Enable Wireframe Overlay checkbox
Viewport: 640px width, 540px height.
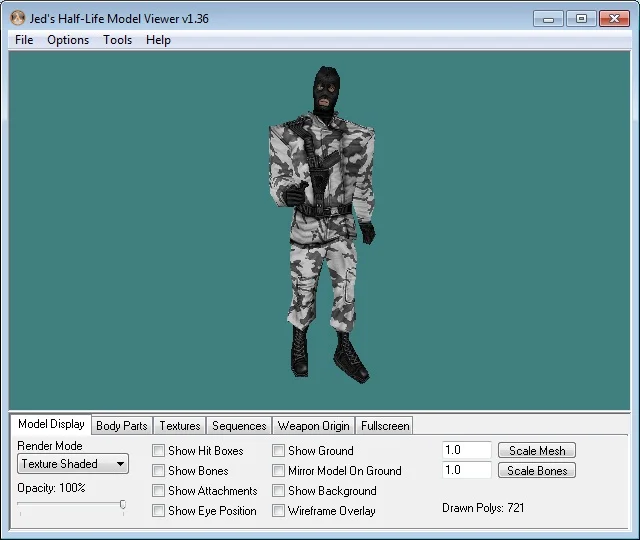(x=279, y=511)
